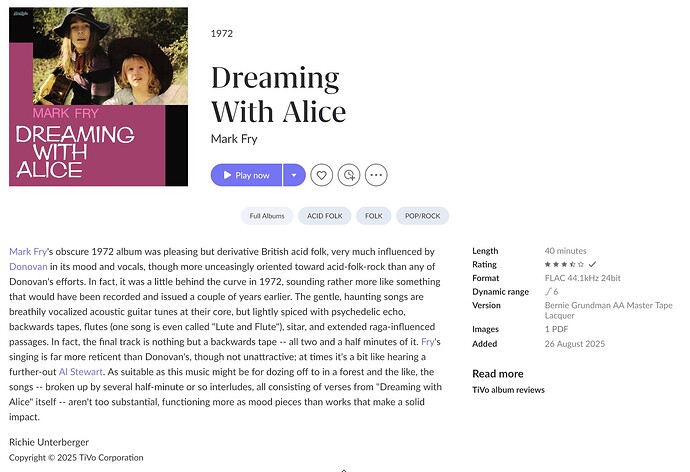Favorite the album with the heart icon
The width and height of the screenshot is (690, 472).
point(321,175)
